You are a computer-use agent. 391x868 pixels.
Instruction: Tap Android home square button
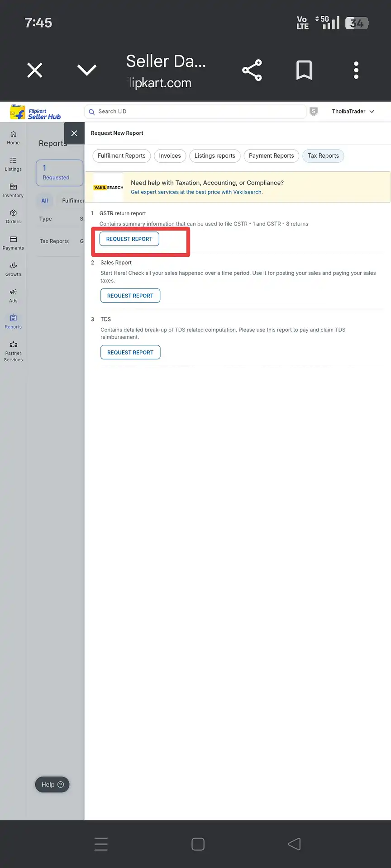pos(198,844)
